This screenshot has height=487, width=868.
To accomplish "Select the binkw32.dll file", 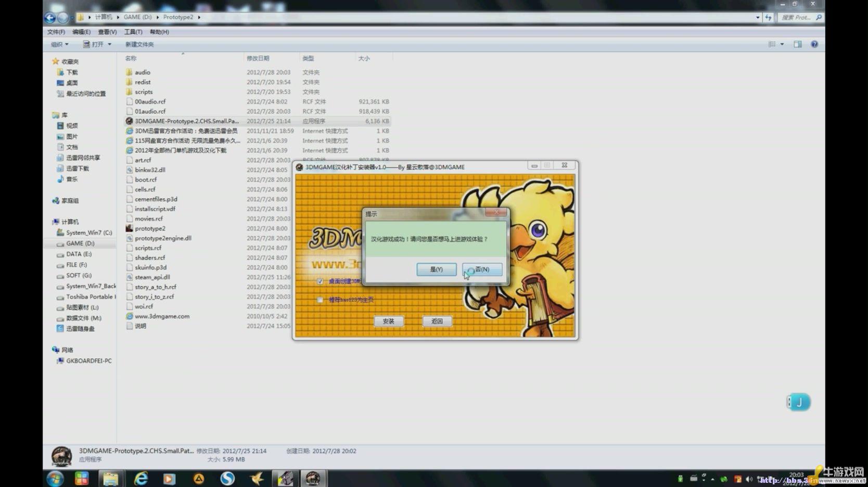I will [x=150, y=170].
